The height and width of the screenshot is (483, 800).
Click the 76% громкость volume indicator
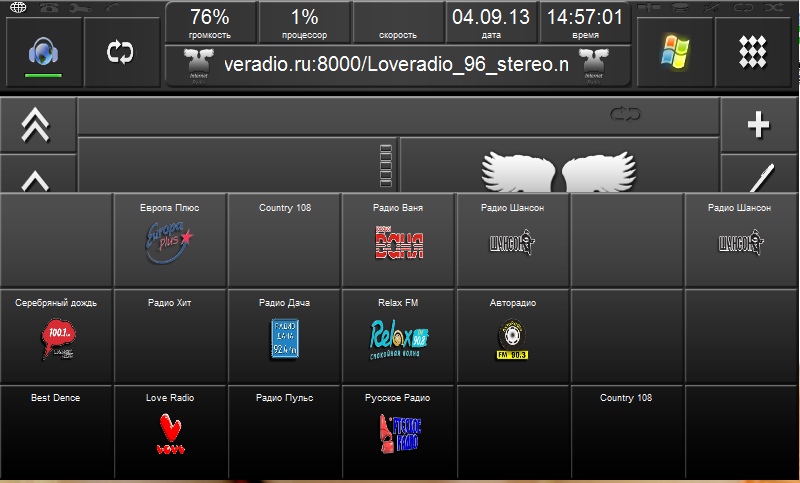point(209,22)
